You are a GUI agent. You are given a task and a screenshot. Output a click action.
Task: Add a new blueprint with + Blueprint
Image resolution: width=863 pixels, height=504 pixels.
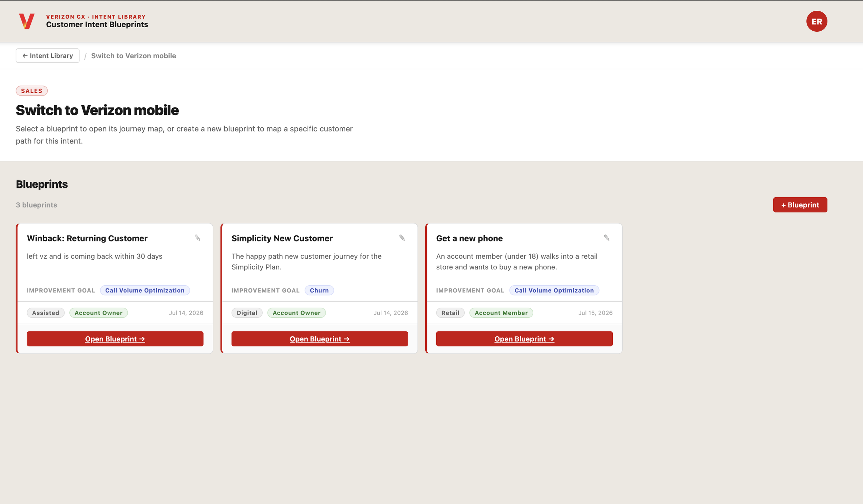(800, 205)
